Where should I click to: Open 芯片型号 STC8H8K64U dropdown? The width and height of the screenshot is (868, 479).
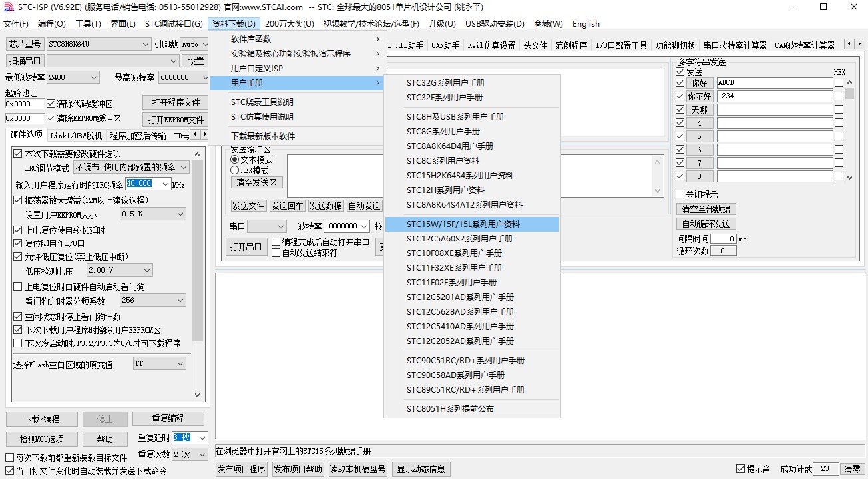click(99, 44)
